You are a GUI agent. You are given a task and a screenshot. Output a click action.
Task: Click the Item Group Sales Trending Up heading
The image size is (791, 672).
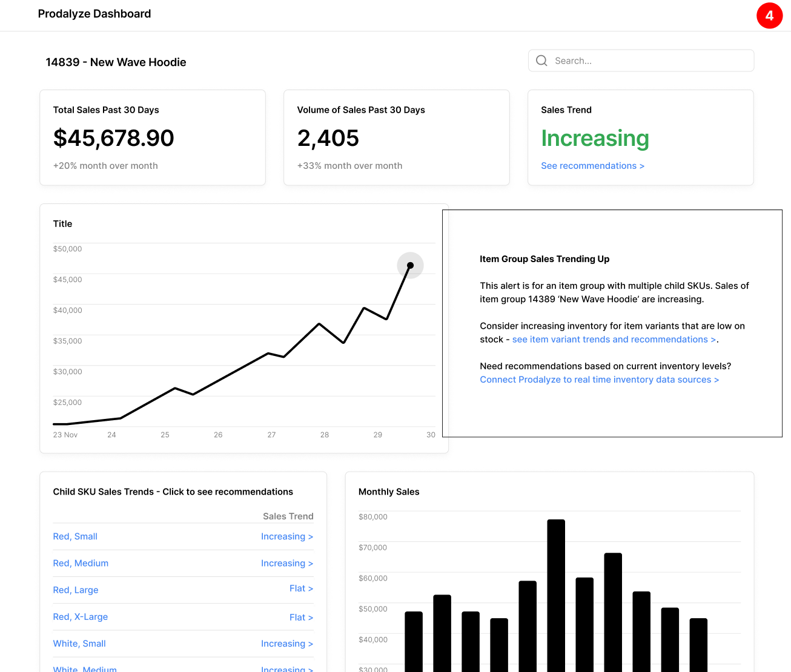544,259
